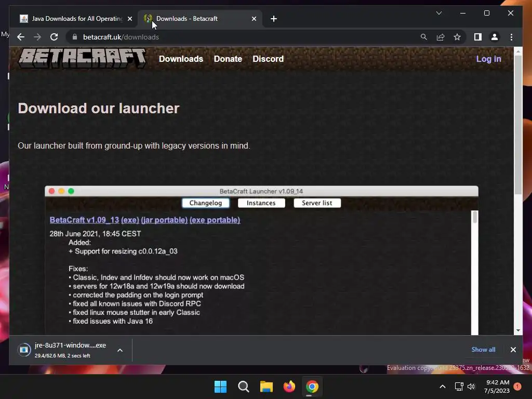Viewport: 532px width, 399px height.
Task: Click the '+ Support for resizing c0.0.12a_03' line
Action: [x=123, y=251]
